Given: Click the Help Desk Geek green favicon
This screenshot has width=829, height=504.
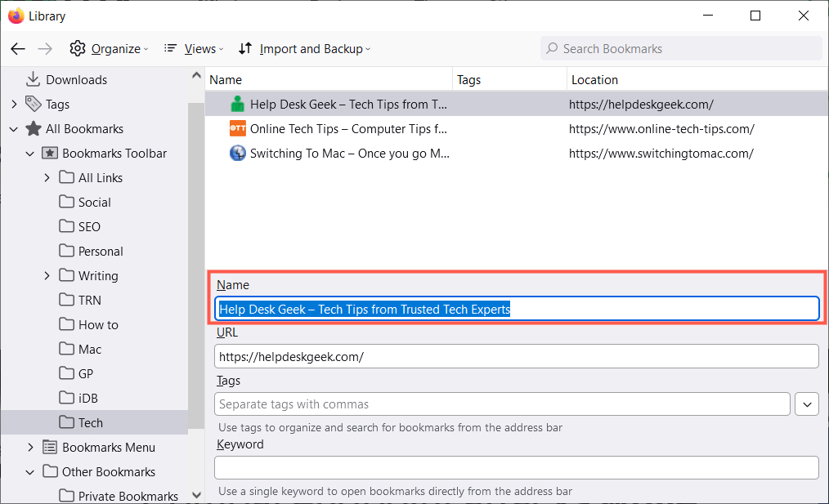Looking at the screenshot, I should click(x=237, y=105).
